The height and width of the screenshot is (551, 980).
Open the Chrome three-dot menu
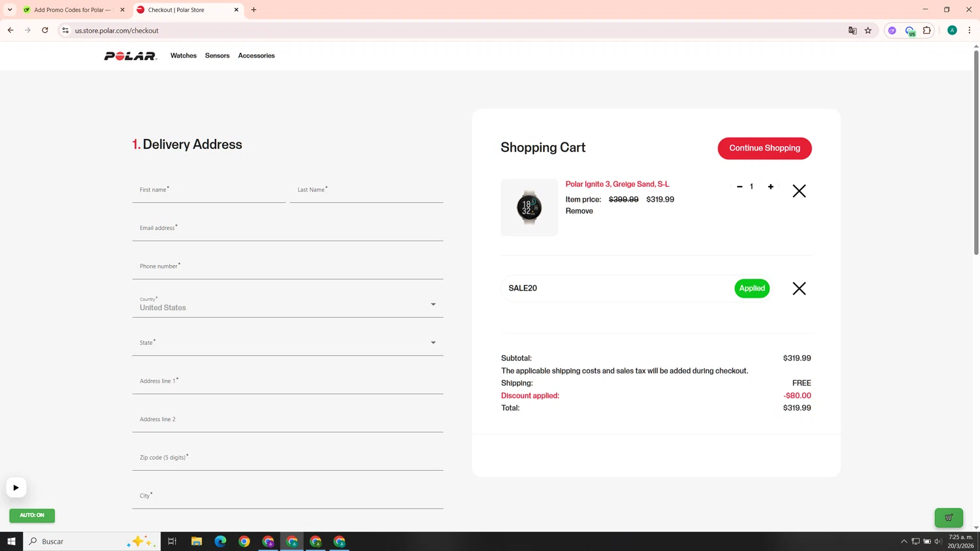(x=970, y=31)
